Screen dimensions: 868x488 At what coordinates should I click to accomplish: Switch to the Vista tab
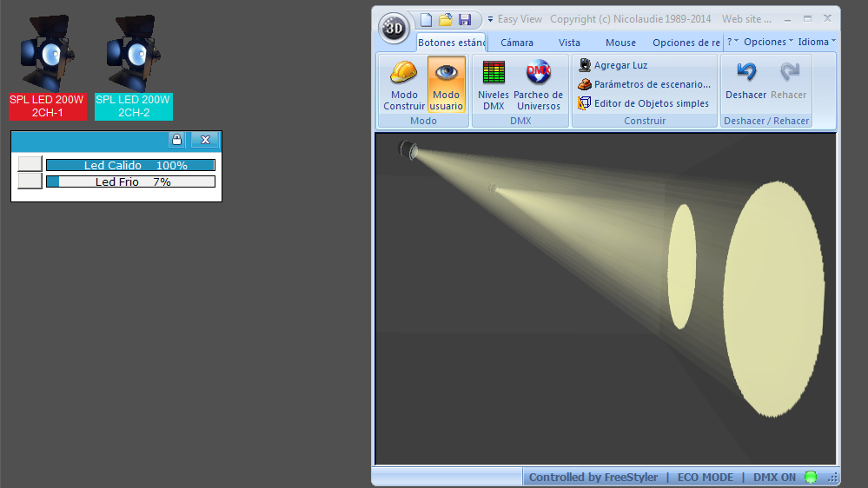(569, 43)
